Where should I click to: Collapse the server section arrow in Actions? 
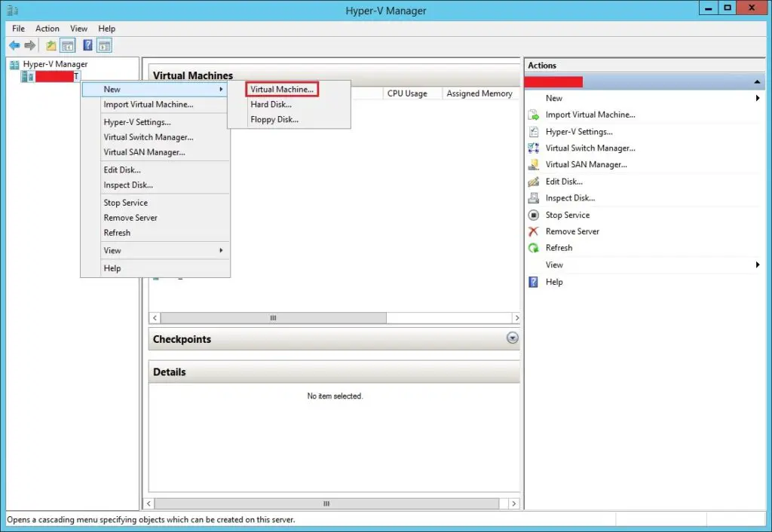tap(757, 81)
